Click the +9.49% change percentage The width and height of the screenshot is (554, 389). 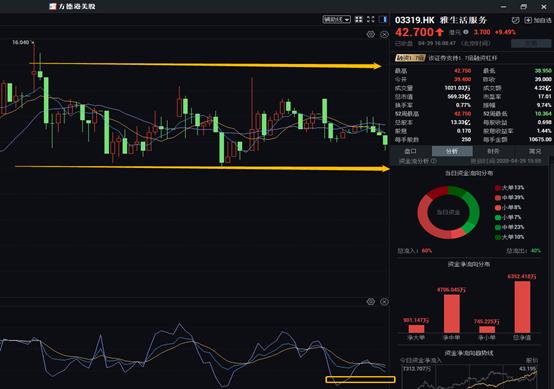coord(505,32)
